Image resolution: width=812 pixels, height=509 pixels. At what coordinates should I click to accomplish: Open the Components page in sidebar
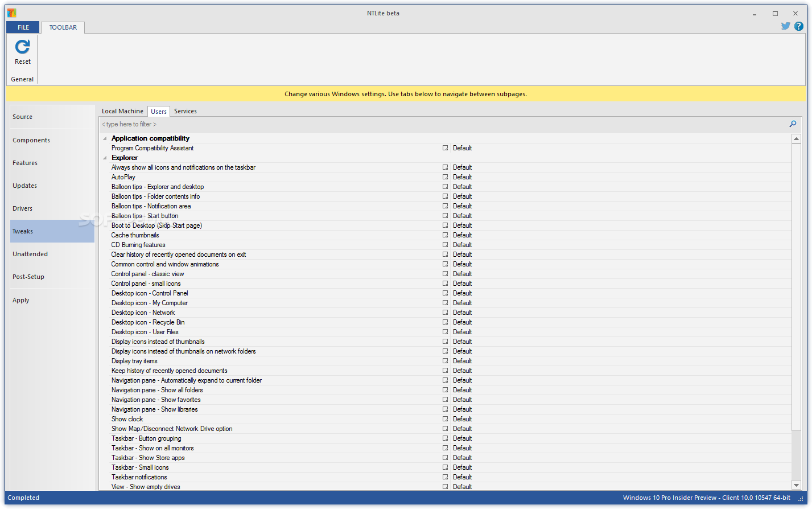[52, 140]
